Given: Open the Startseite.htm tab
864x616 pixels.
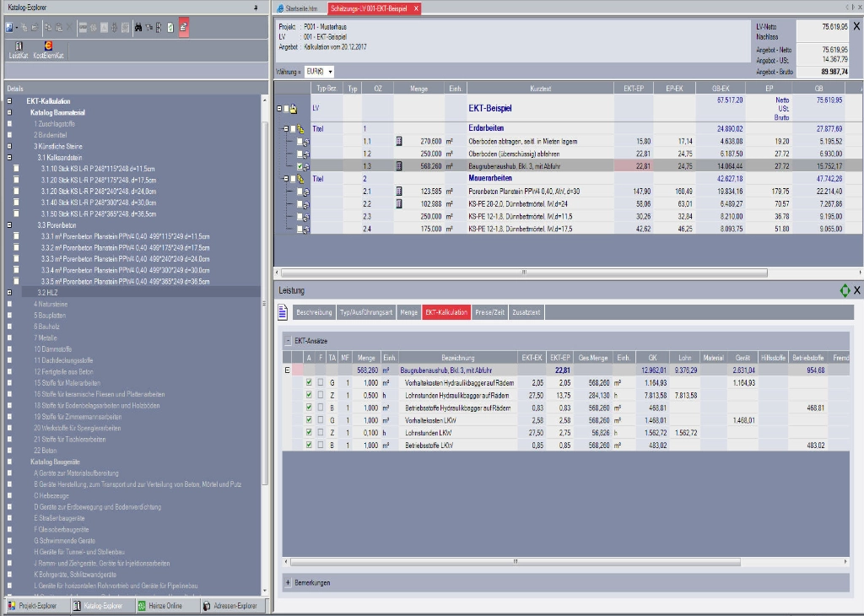Looking at the screenshot, I should [302, 8].
